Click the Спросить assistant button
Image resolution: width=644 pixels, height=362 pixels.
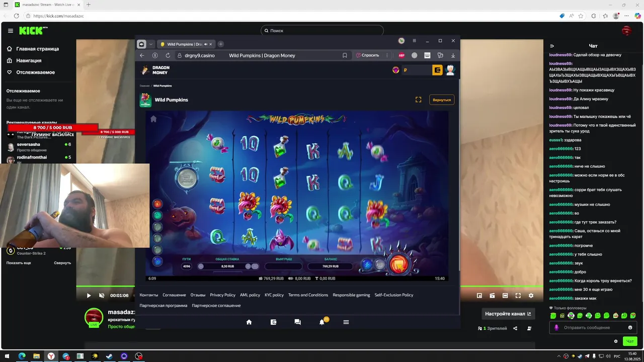tap(368, 55)
